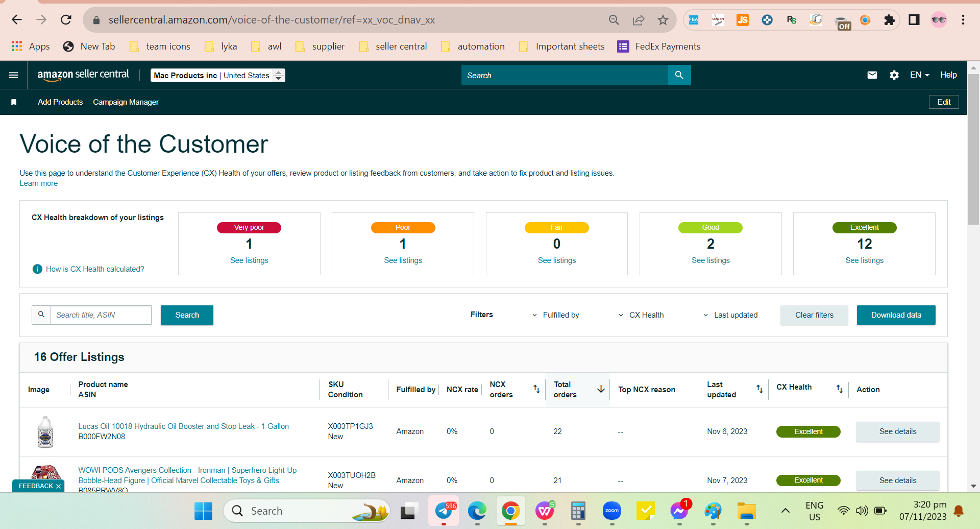The width and height of the screenshot is (980, 529).
Task: Open Lucas Oil Hydraulic Oil Booster product link
Action: pyautogui.click(x=183, y=426)
